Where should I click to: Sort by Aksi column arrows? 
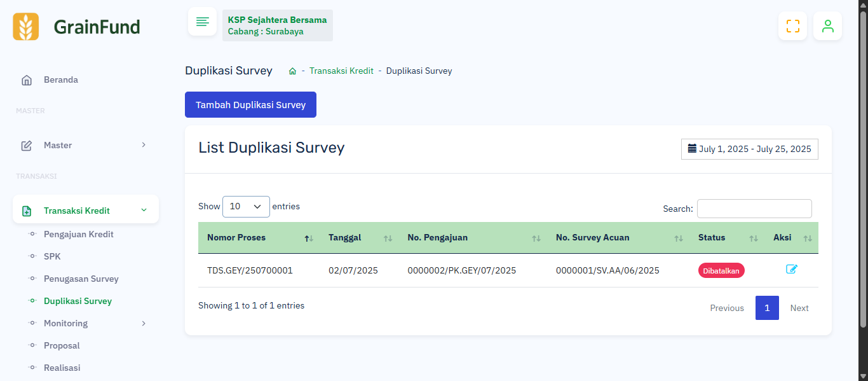[808, 239]
